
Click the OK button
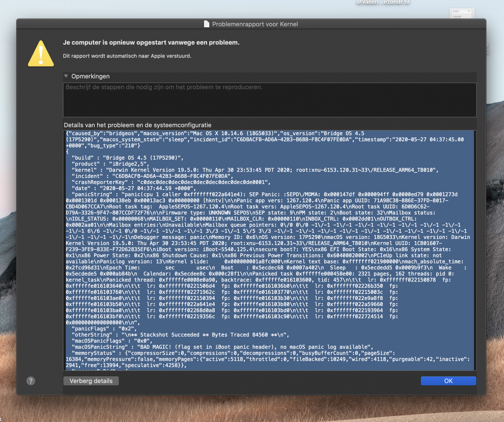pos(448,381)
